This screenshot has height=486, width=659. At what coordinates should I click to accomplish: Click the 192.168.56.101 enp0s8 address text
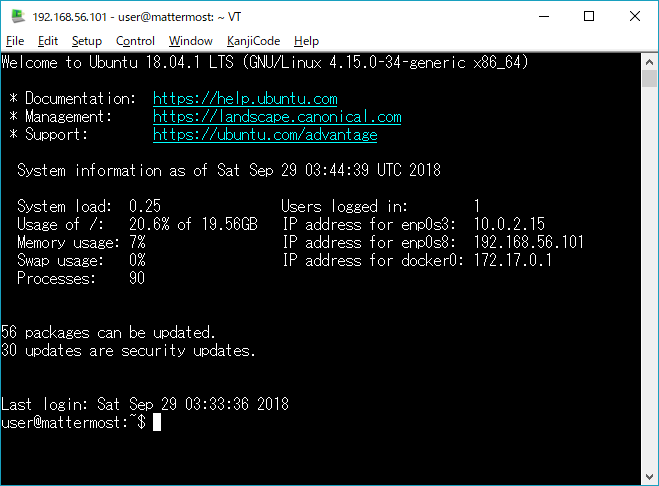click(529, 243)
